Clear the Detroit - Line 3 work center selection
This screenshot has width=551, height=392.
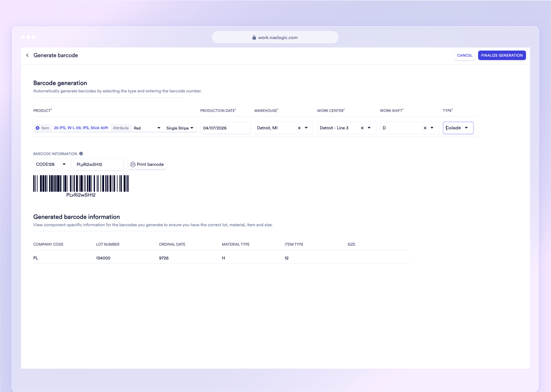point(362,128)
